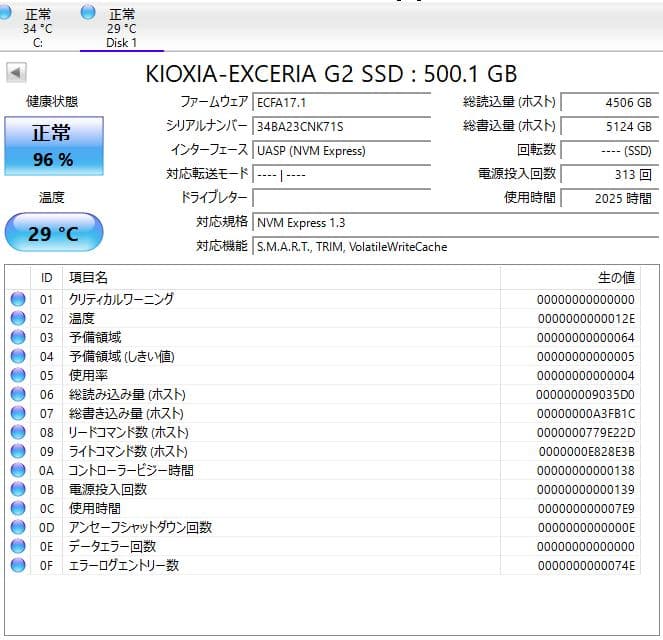This screenshot has height=640, width=663.
Task: Click raw value 00000000007E9
Action: (586, 509)
